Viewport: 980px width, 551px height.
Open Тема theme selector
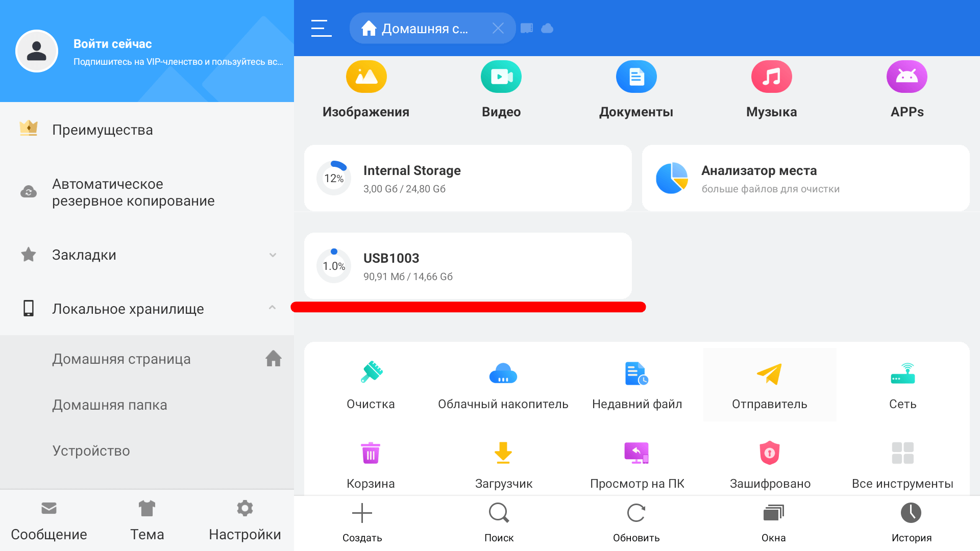coord(147,521)
